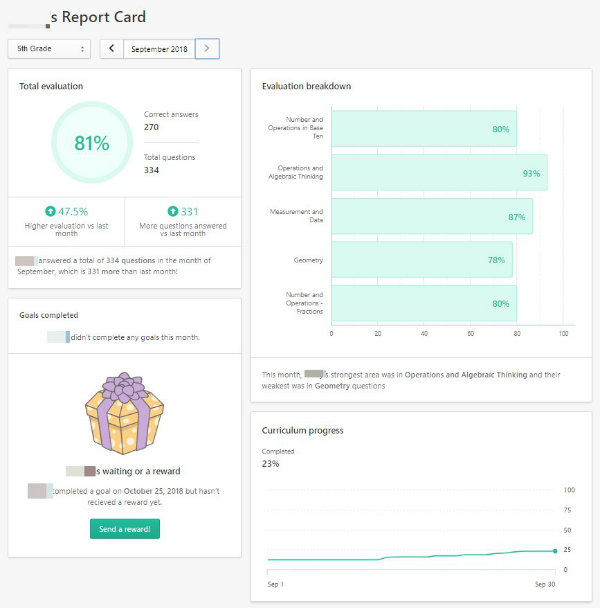Click the Operations and Algebraic Thinking text in summary

(466, 375)
